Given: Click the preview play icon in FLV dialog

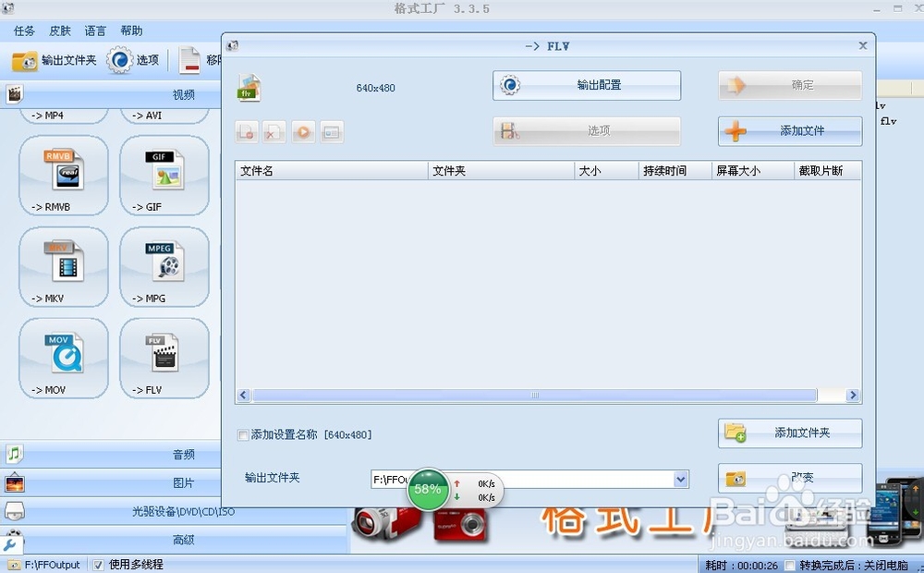Looking at the screenshot, I should point(303,132).
